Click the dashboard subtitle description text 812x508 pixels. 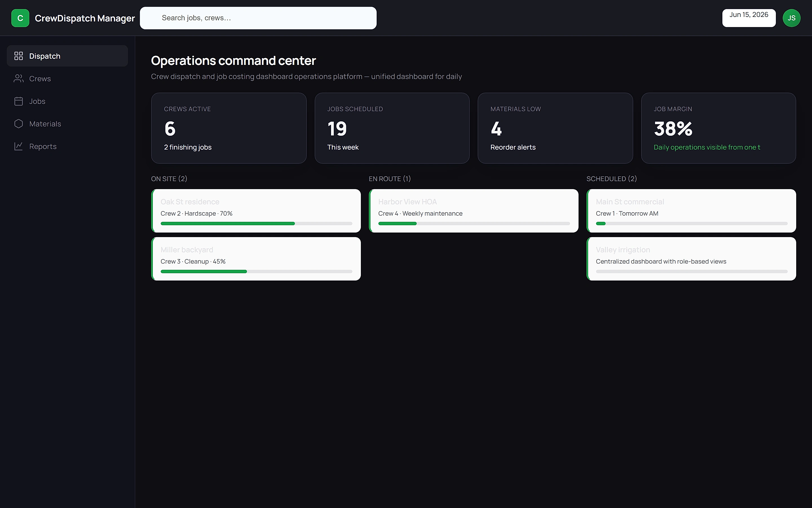point(306,76)
